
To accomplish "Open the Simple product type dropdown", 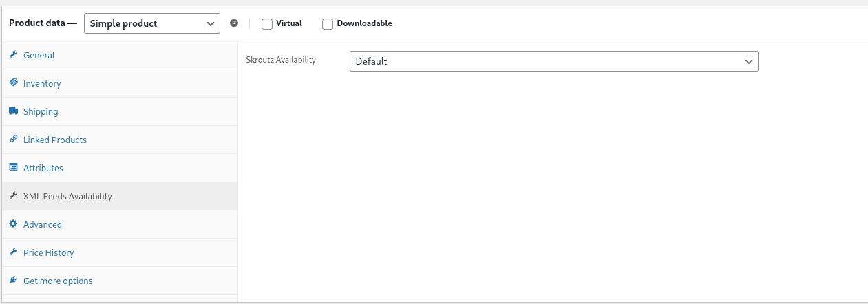I will (x=152, y=23).
